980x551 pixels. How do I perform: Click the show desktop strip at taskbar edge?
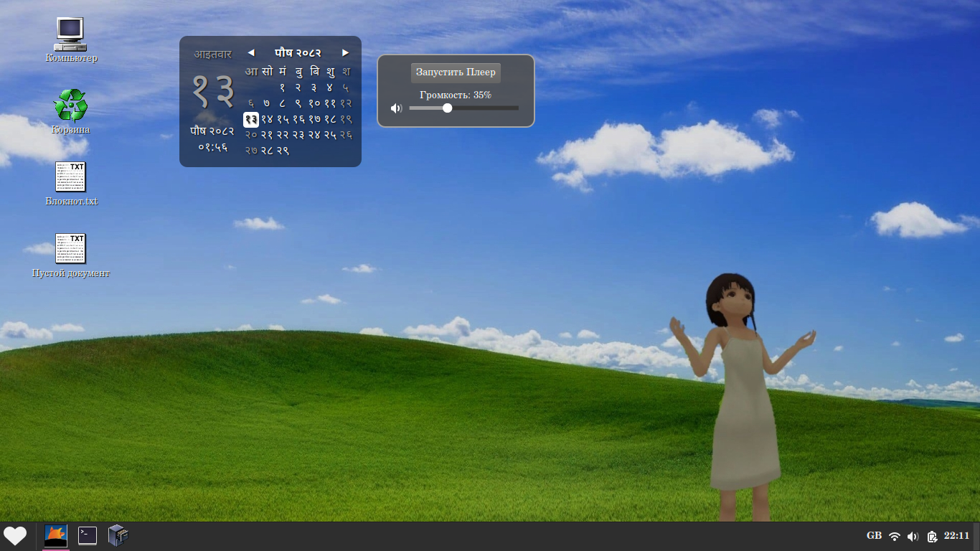976,536
